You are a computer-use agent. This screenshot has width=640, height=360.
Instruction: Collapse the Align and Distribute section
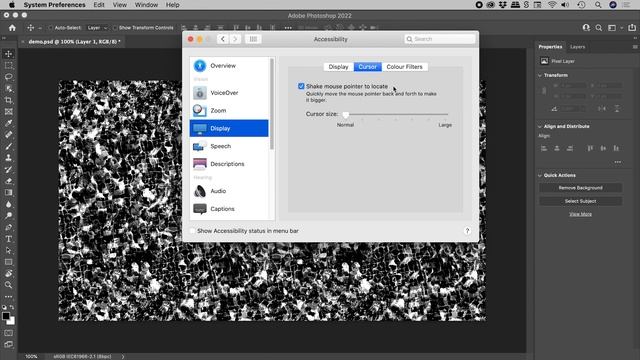540,127
